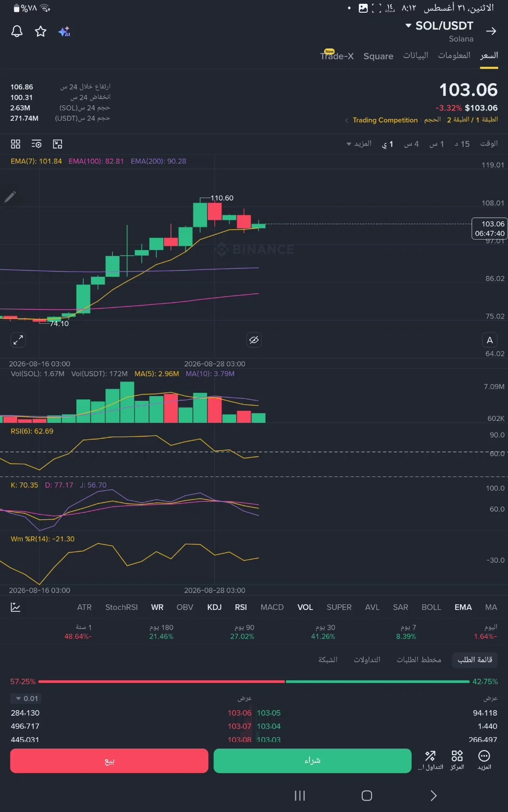508x812 pixels.
Task: Tap the current price tag 103.06 on chart
Action: click(x=489, y=229)
